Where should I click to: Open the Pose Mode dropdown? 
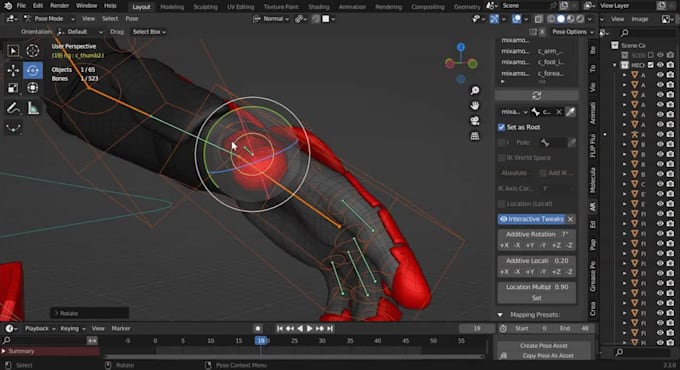(49, 19)
